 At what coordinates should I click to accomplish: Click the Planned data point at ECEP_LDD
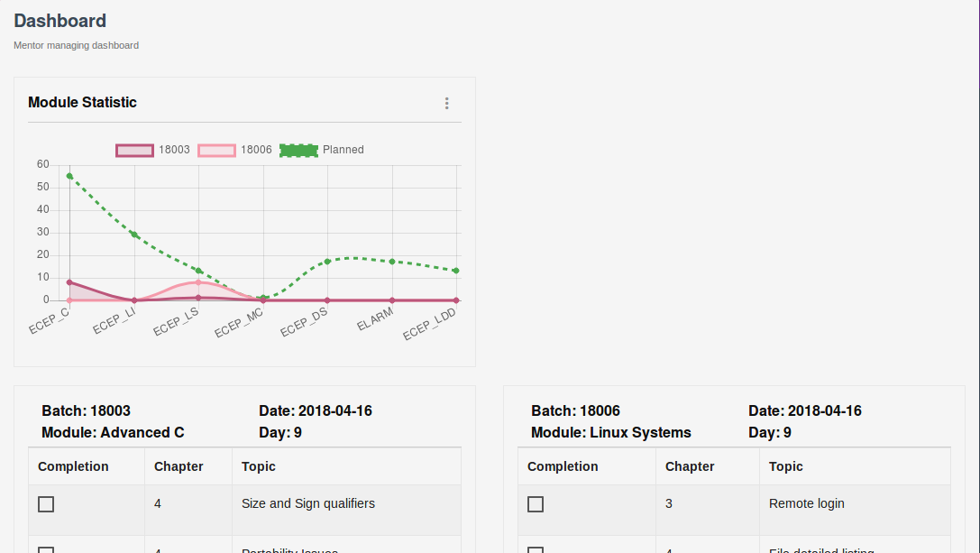click(x=456, y=271)
